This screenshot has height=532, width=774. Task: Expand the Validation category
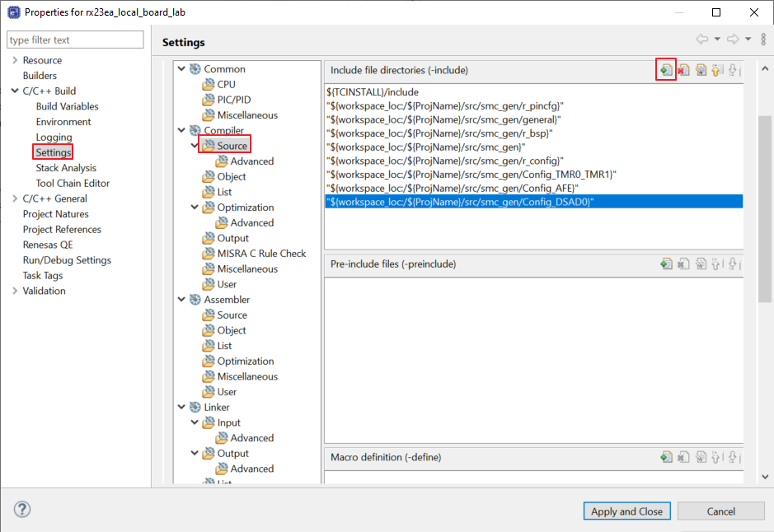(x=14, y=291)
